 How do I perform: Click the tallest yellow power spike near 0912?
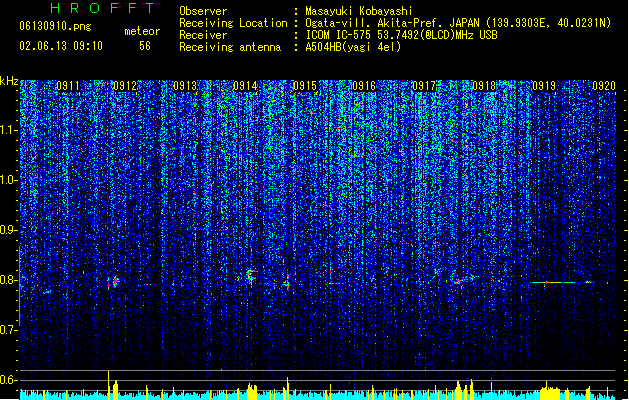click(108, 385)
